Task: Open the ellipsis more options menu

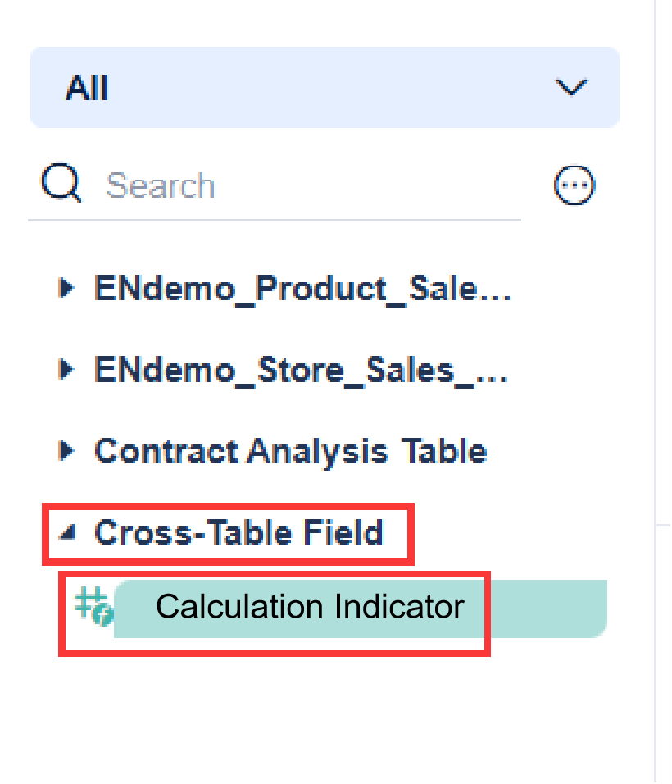Action: [574, 185]
